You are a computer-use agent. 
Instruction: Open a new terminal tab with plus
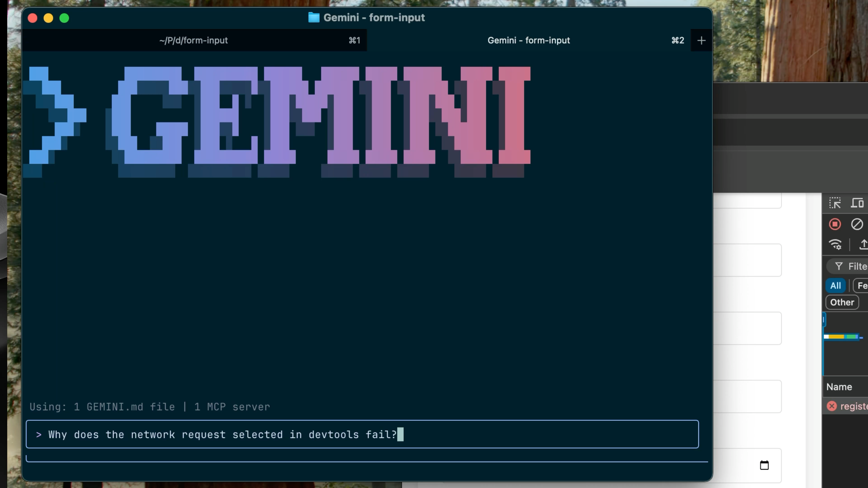click(x=701, y=40)
